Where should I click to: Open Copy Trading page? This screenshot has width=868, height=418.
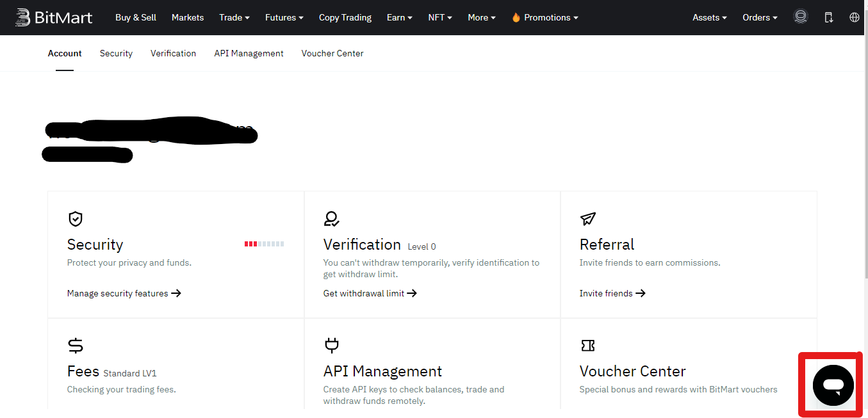(345, 17)
